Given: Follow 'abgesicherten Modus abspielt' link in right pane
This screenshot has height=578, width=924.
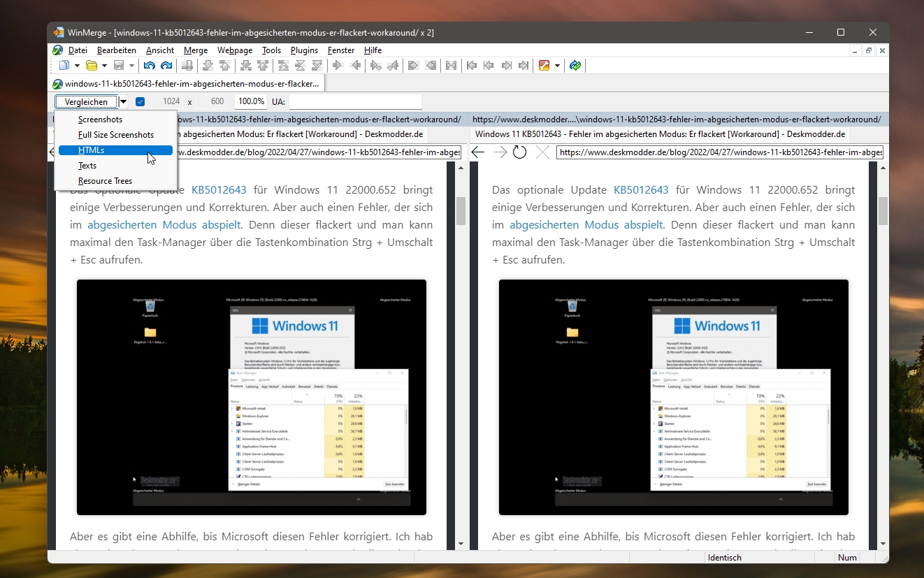Looking at the screenshot, I should pos(586,225).
